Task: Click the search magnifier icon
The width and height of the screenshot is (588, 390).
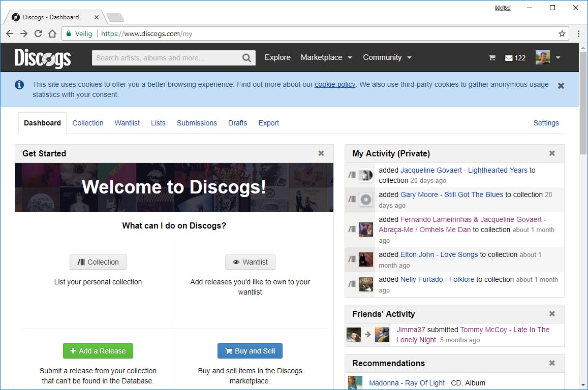Action: coord(246,58)
